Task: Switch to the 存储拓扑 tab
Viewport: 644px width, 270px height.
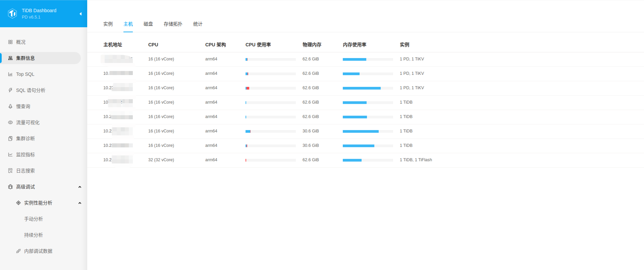Action: tap(173, 24)
